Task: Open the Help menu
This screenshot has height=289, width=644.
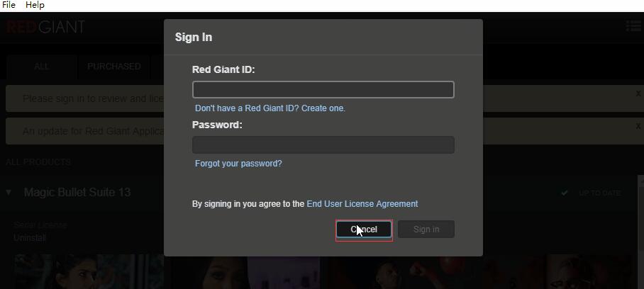Action: pyautogui.click(x=35, y=5)
